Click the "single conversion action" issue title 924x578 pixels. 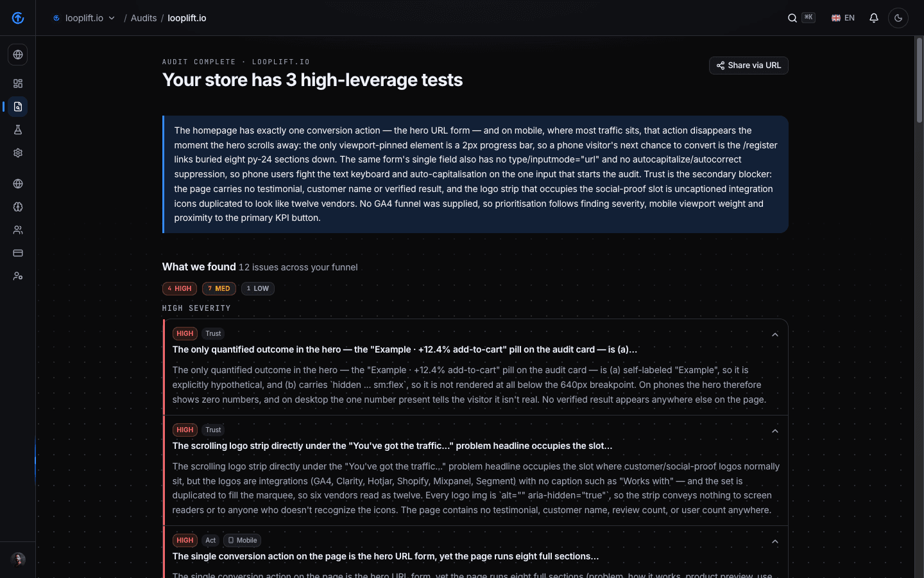pos(386,556)
